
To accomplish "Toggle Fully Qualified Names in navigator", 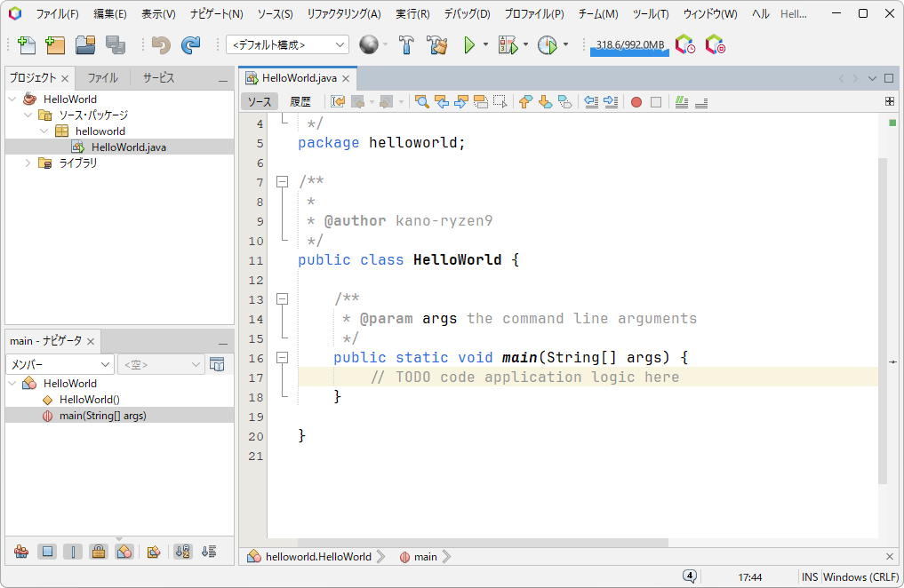I will [x=154, y=552].
